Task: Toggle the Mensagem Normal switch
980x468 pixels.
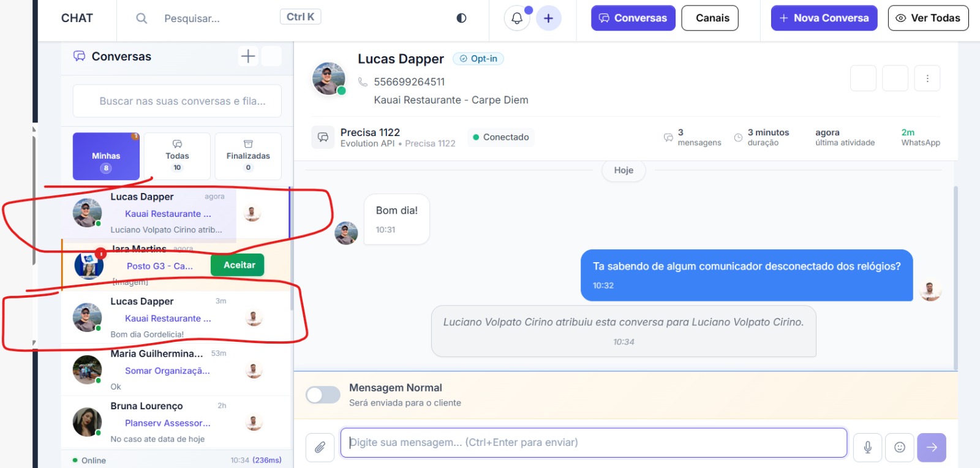Action: (323, 395)
